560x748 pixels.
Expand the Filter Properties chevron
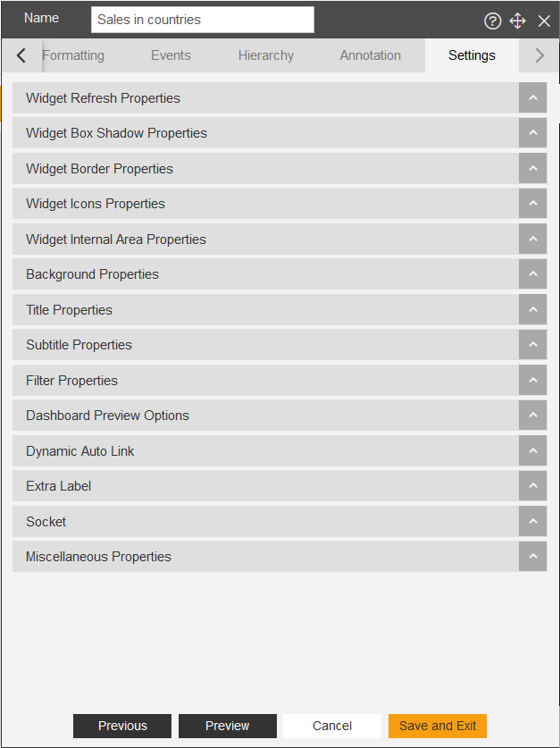click(x=533, y=380)
